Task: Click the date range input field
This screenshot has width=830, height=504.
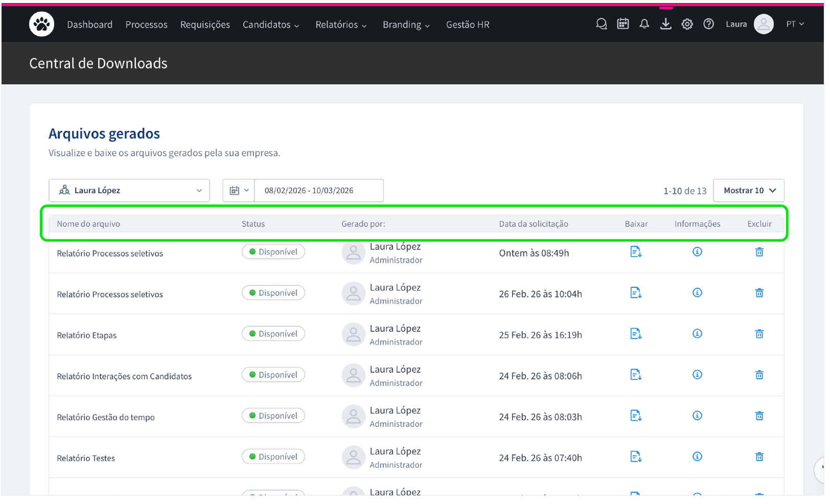Action: (318, 190)
